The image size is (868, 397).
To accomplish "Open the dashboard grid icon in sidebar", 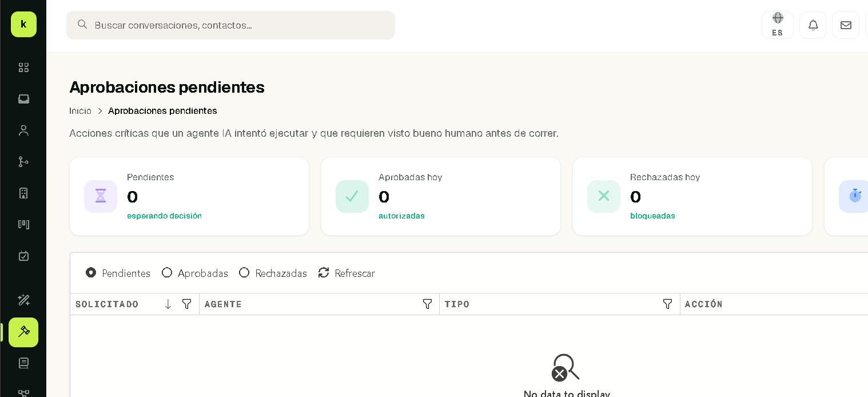I will [x=23, y=68].
